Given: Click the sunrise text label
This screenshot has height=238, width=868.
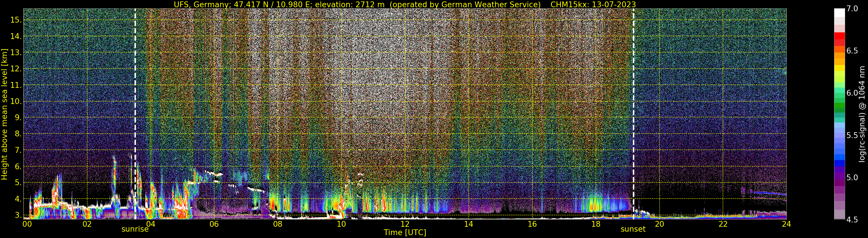Looking at the screenshot, I should tap(135, 229).
